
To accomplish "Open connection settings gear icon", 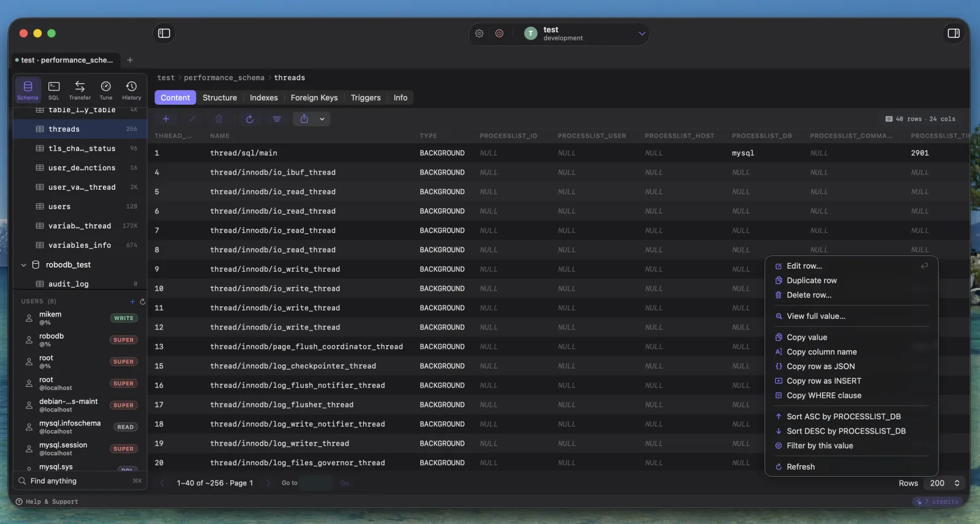I will [480, 34].
